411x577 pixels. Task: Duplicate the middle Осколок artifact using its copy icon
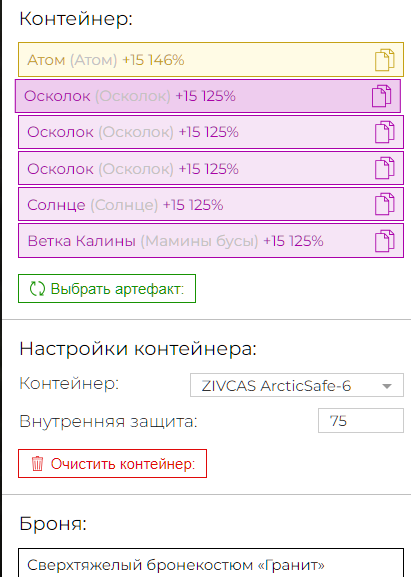point(385,132)
